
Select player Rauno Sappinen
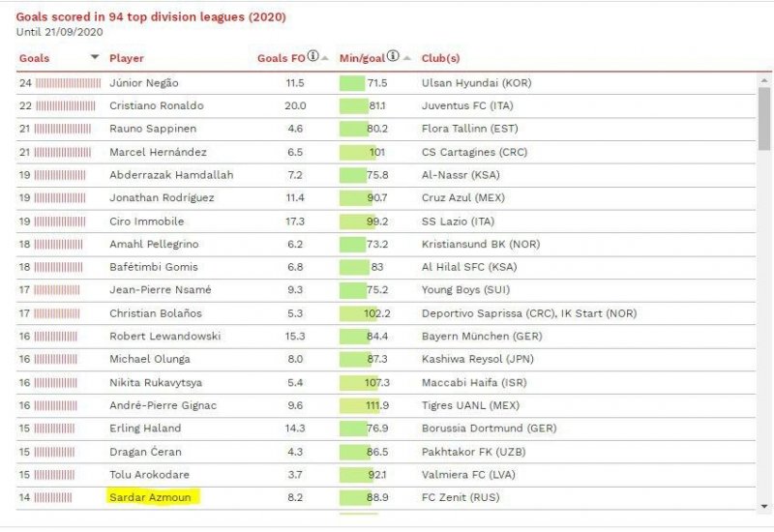(x=153, y=129)
